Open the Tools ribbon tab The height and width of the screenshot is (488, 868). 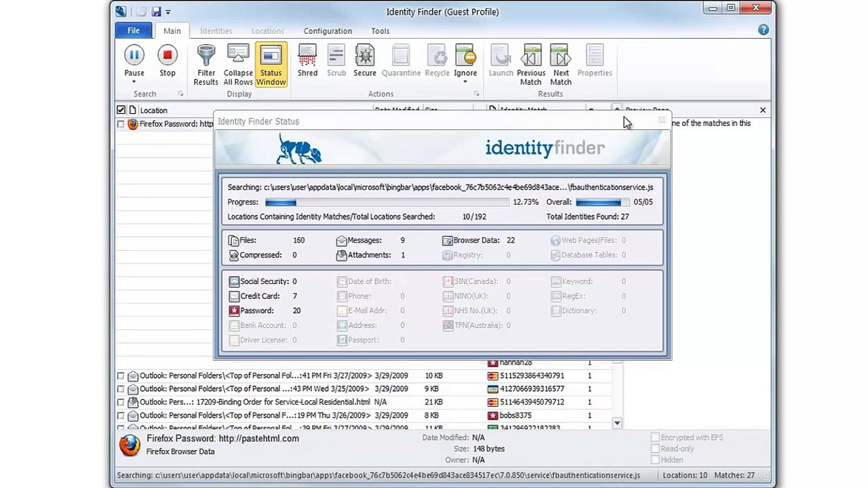click(x=380, y=31)
